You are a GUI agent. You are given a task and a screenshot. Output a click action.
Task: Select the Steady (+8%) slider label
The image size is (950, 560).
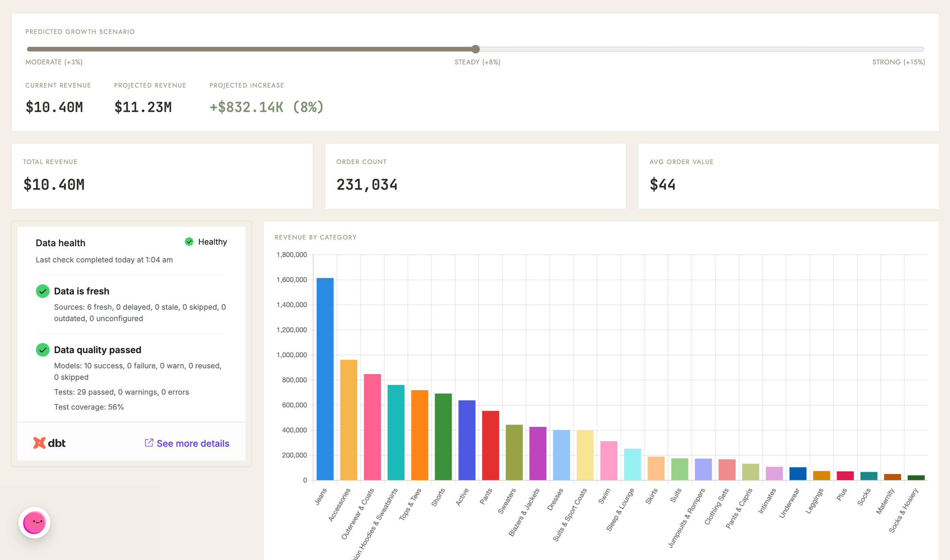pyautogui.click(x=477, y=62)
